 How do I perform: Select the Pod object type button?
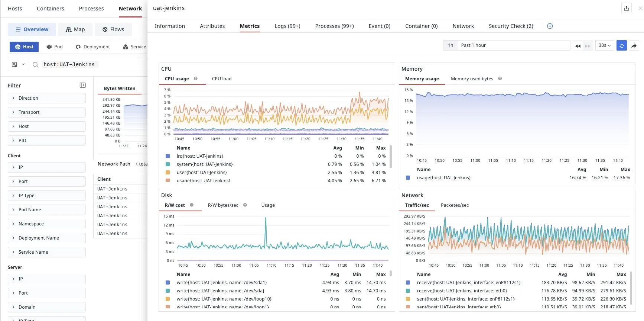[55, 47]
